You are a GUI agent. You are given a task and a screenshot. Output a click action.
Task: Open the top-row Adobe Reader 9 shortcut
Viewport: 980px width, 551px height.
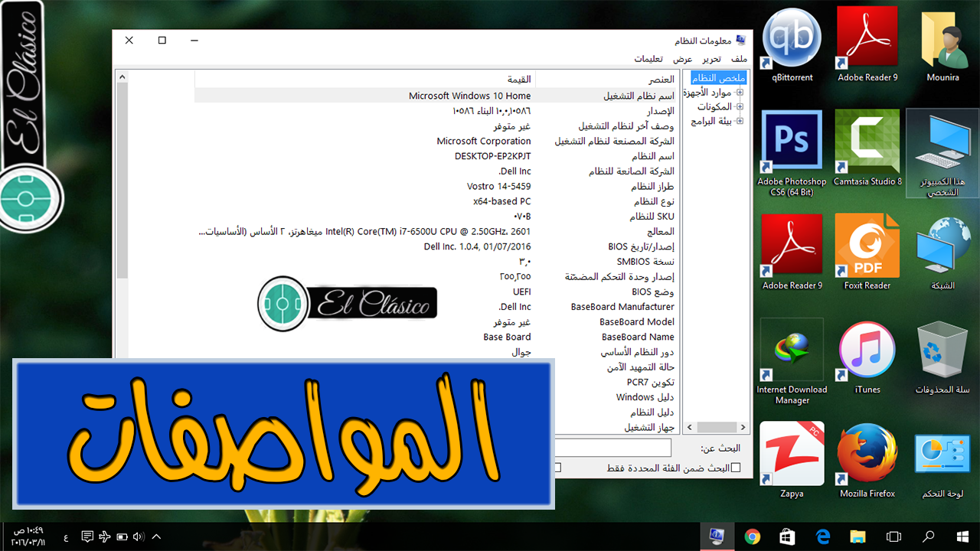click(x=867, y=44)
